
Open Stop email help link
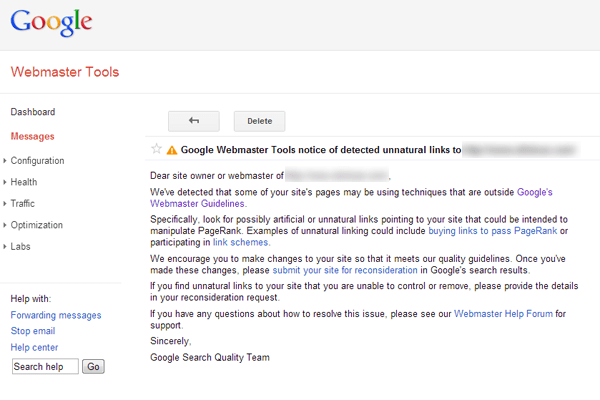tap(33, 331)
